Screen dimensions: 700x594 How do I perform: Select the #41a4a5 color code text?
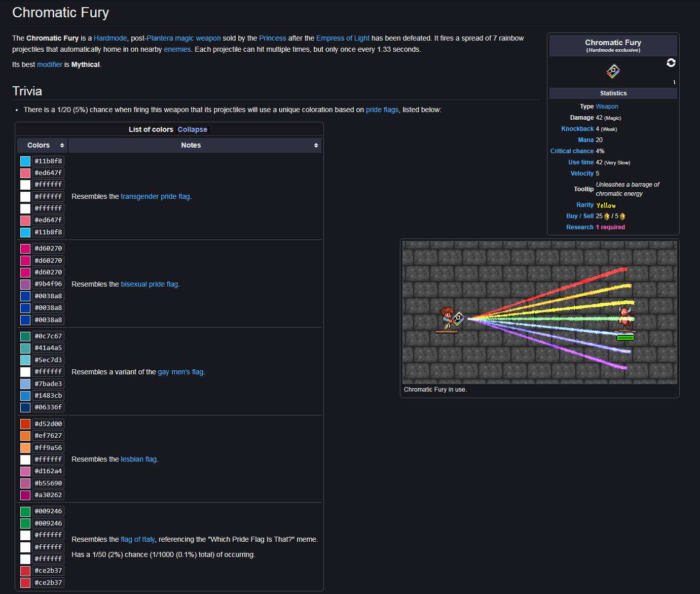pos(48,348)
